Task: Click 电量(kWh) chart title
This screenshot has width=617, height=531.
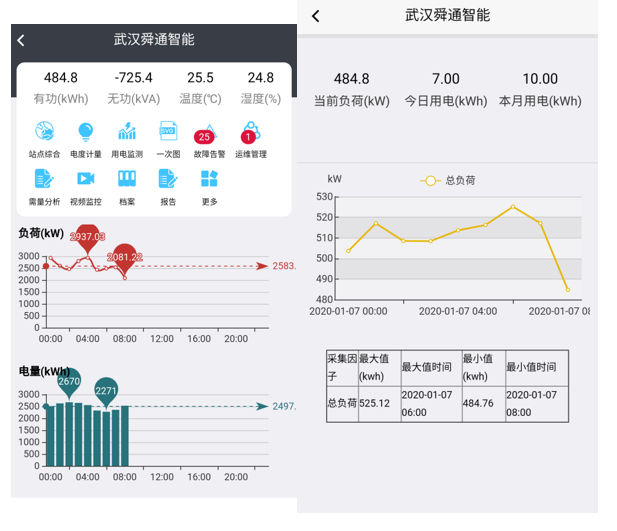Action: tap(44, 372)
